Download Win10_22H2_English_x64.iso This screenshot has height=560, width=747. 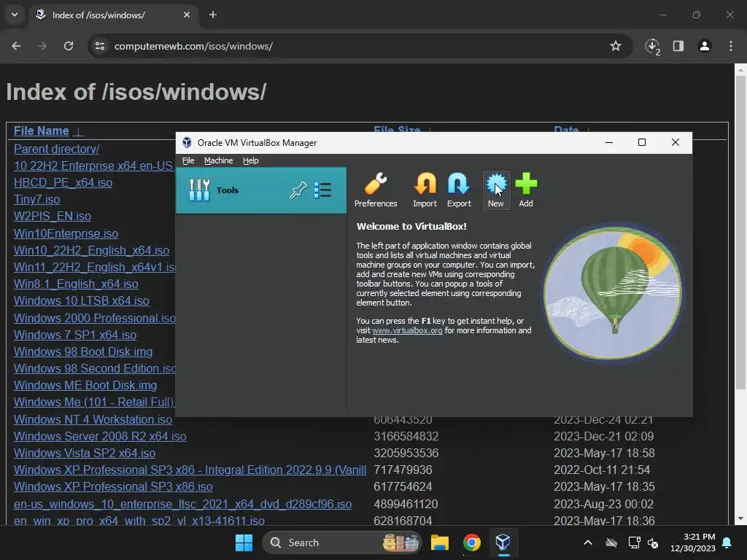coord(91,251)
